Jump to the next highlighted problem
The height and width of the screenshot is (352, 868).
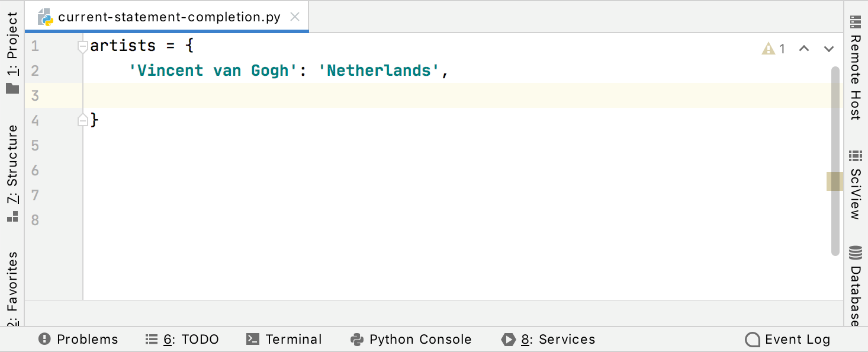(x=828, y=49)
